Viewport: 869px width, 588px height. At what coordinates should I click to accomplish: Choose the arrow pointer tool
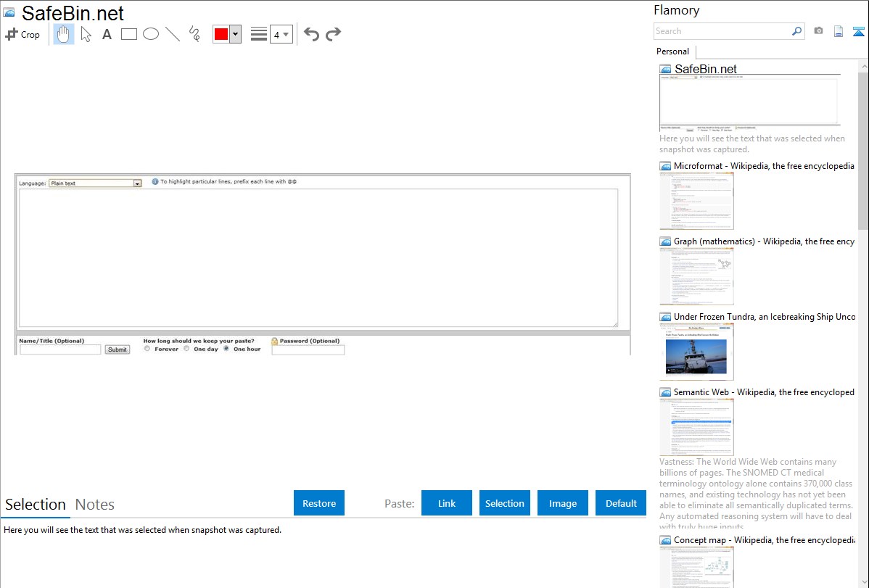[x=86, y=34]
